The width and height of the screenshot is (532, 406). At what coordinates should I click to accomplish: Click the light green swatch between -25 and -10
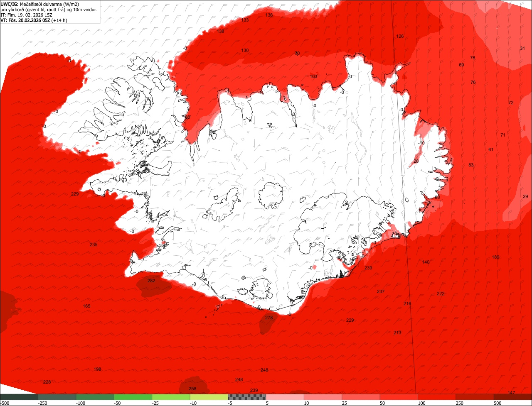[x=171, y=397]
